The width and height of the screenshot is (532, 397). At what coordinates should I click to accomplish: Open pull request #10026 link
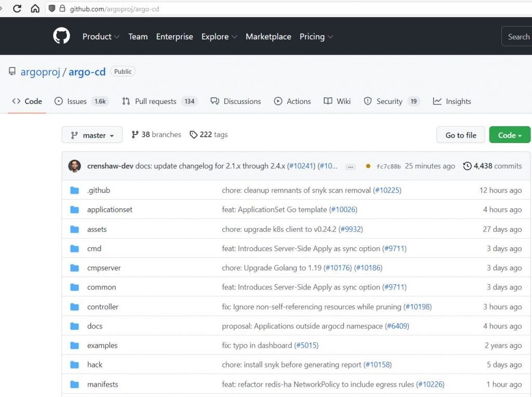(343, 210)
